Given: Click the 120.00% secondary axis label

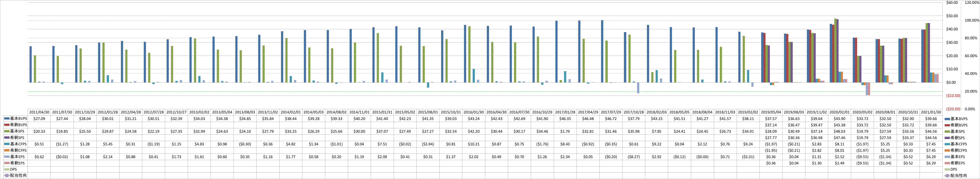Looking at the screenshot, I should click(972, 3).
